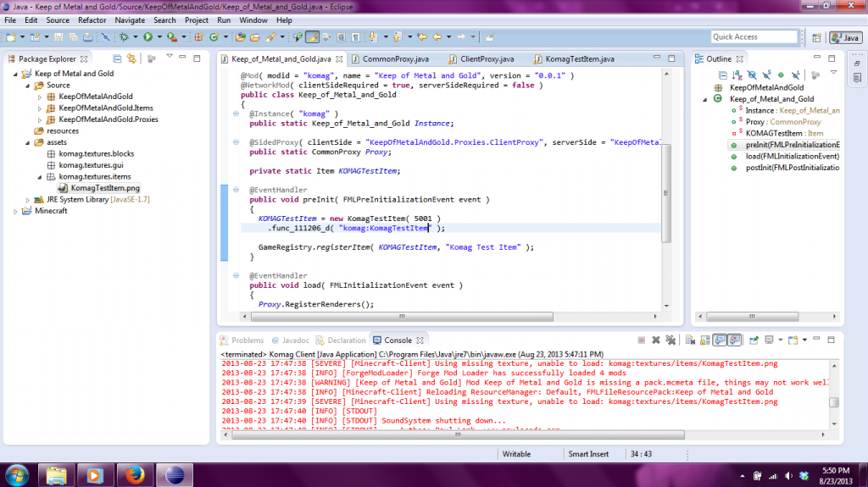Click the Print toolbar icon
This screenshot has width=868, height=487.
[87, 37]
